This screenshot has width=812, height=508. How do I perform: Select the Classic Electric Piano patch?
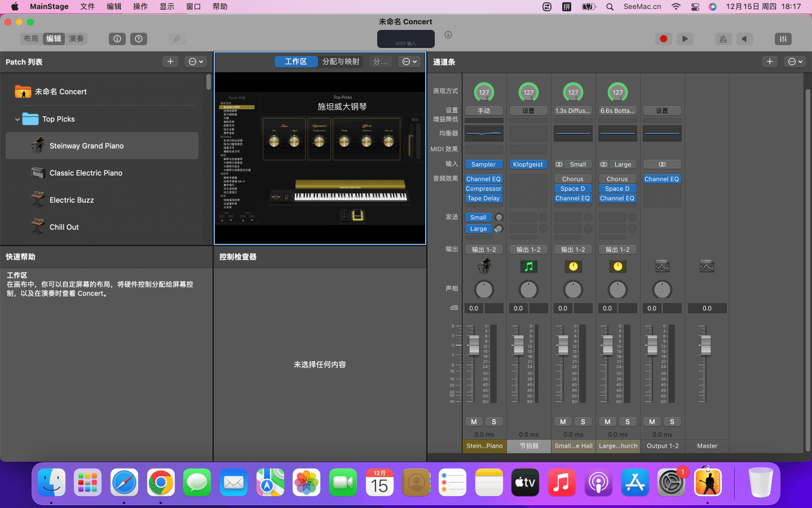[102, 173]
